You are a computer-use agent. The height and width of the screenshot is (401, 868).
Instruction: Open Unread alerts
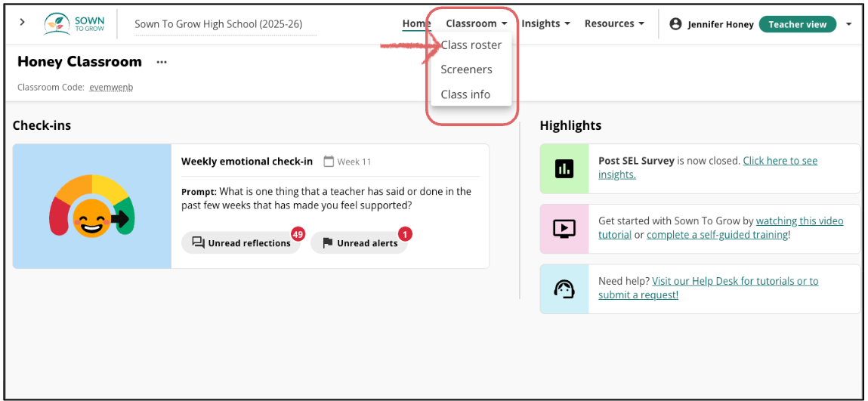[359, 243]
